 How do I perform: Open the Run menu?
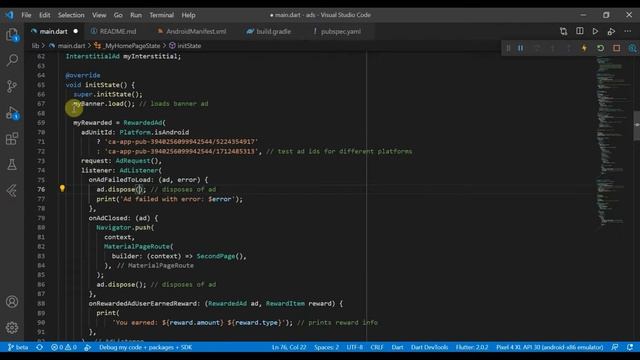[136, 15]
